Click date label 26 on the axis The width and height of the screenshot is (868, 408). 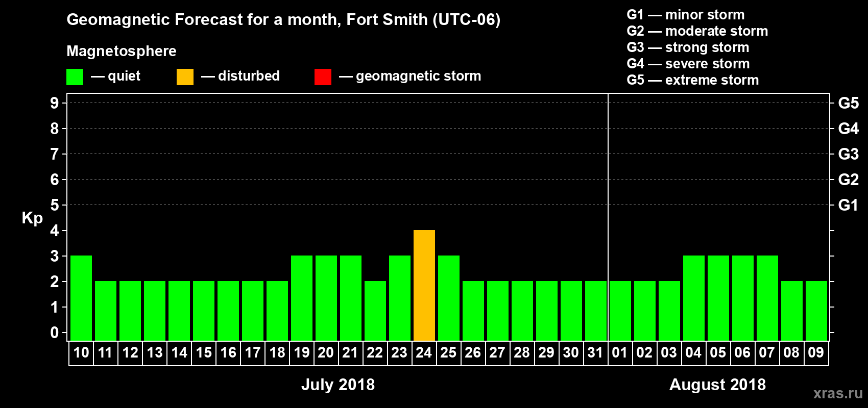click(473, 353)
